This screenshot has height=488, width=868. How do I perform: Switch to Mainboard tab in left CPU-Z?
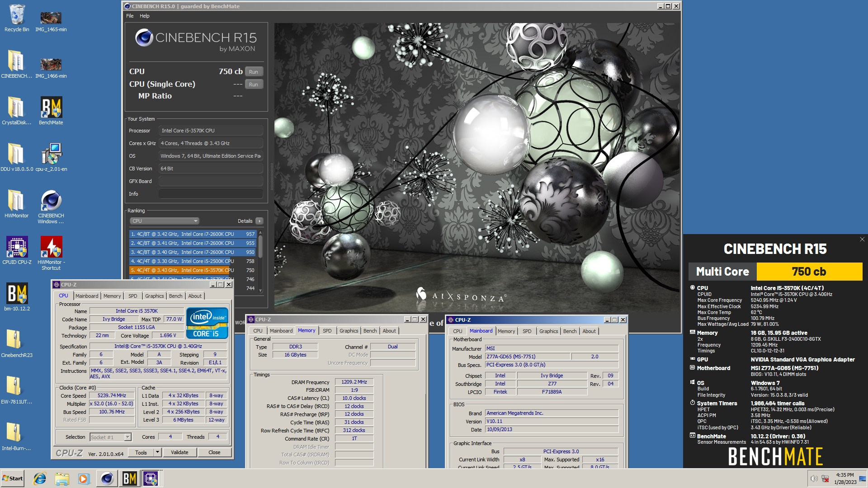click(x=87, y=296)
